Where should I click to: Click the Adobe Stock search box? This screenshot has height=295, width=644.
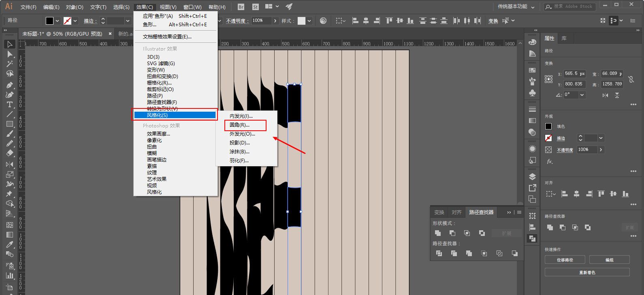tap(569, 6)
